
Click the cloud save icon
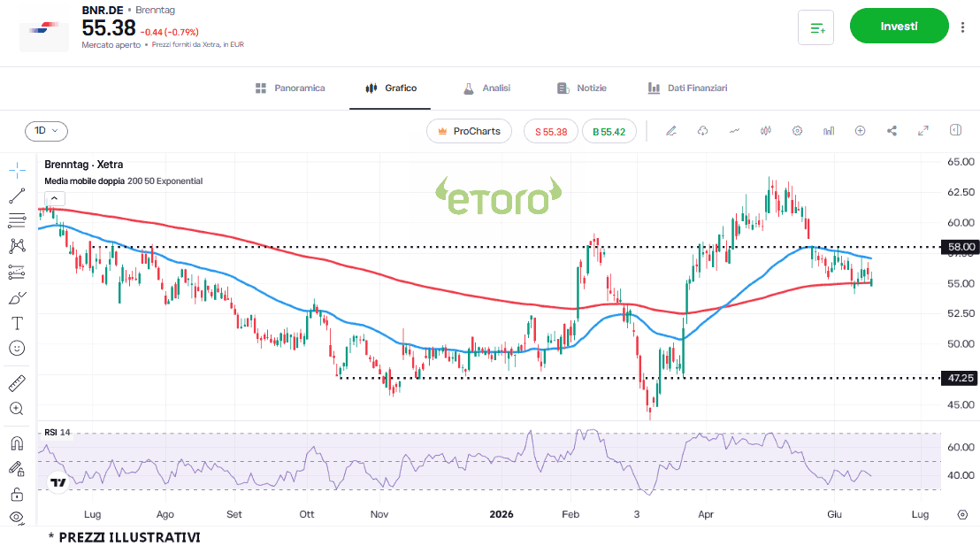coord(702,131)
